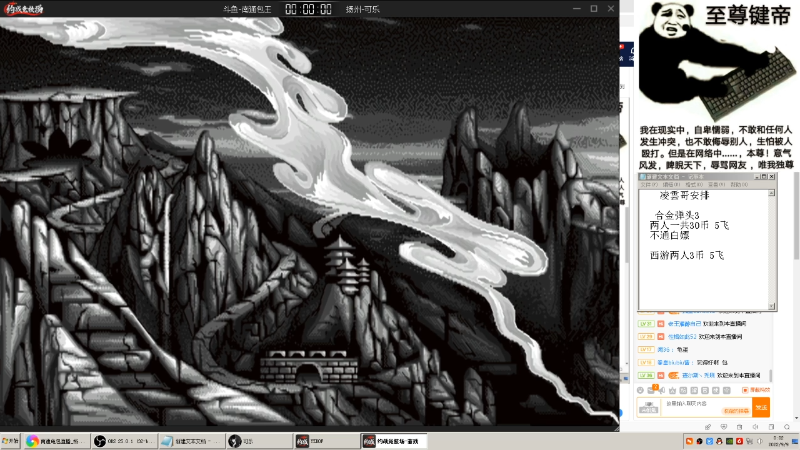Screen dimensions: 800x450
Task: Click the line '西游两人3币 5飞' in Notepad
Action: click(x=687, y=255)
